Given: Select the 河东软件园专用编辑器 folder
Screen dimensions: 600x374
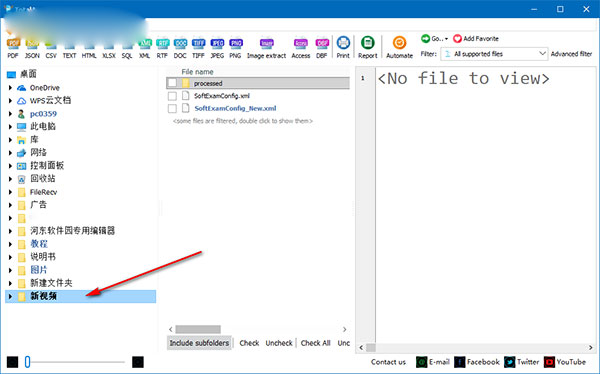Looking at the screenshot, I should point(73,230).
